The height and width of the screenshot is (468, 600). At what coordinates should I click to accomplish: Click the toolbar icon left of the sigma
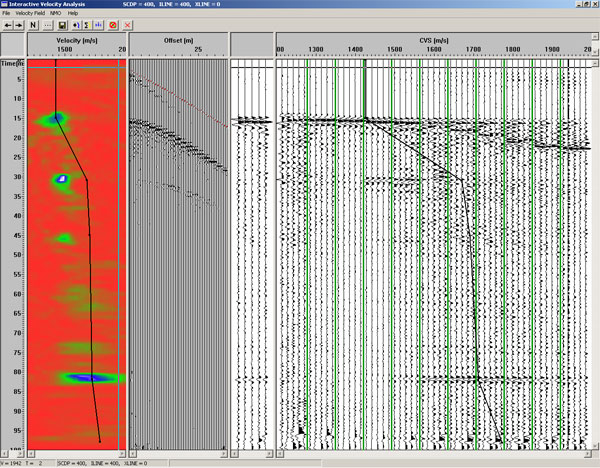click(76, 23)
